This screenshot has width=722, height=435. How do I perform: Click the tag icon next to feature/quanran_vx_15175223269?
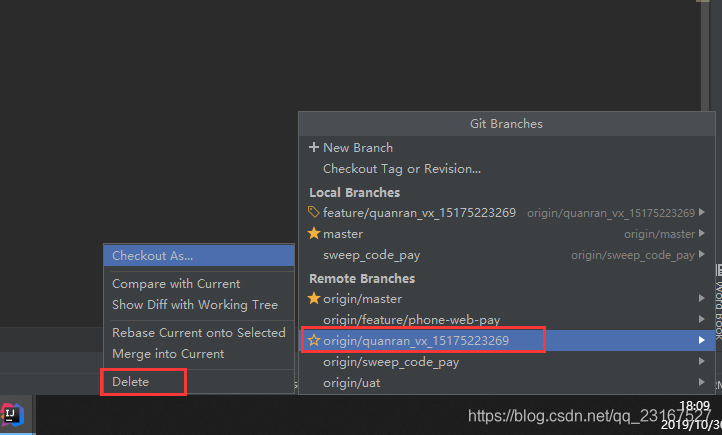tap(314, 212)
